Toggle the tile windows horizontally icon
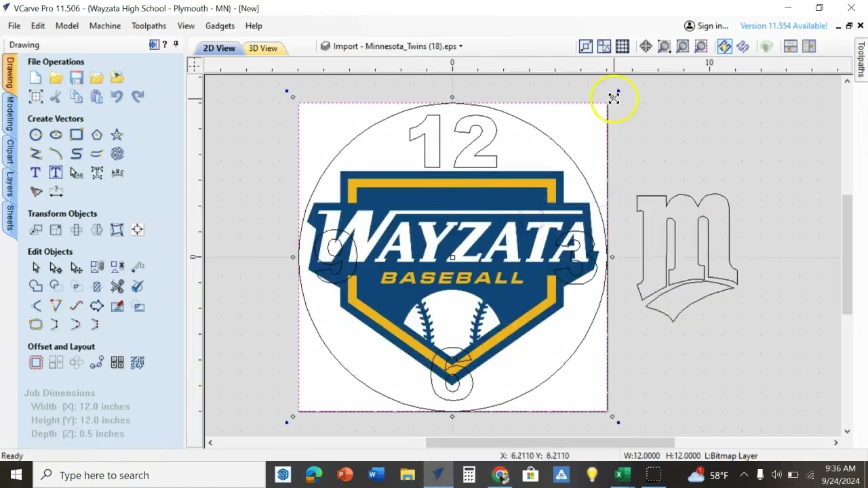This screenshot has height=488, width=868. pyautogui.click(x=790, y=46)
